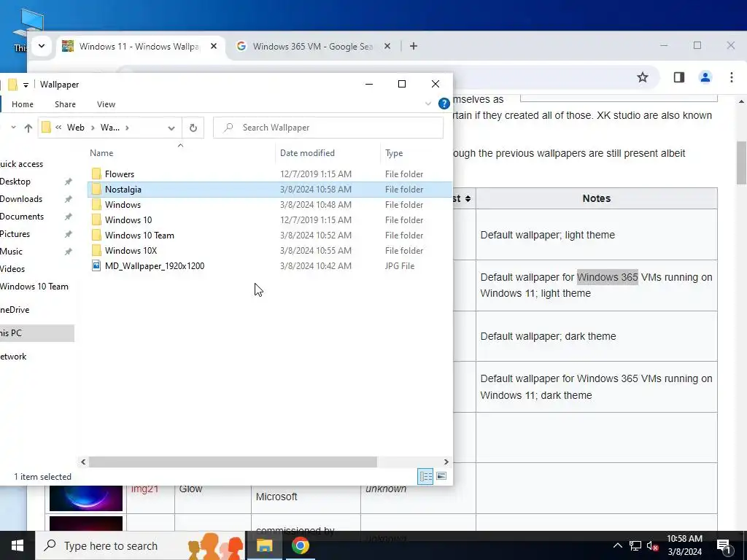Viewport: 747px width, 560px height.
Task: Open Downloads in the navigation pane
Action: tap(21, 199)
